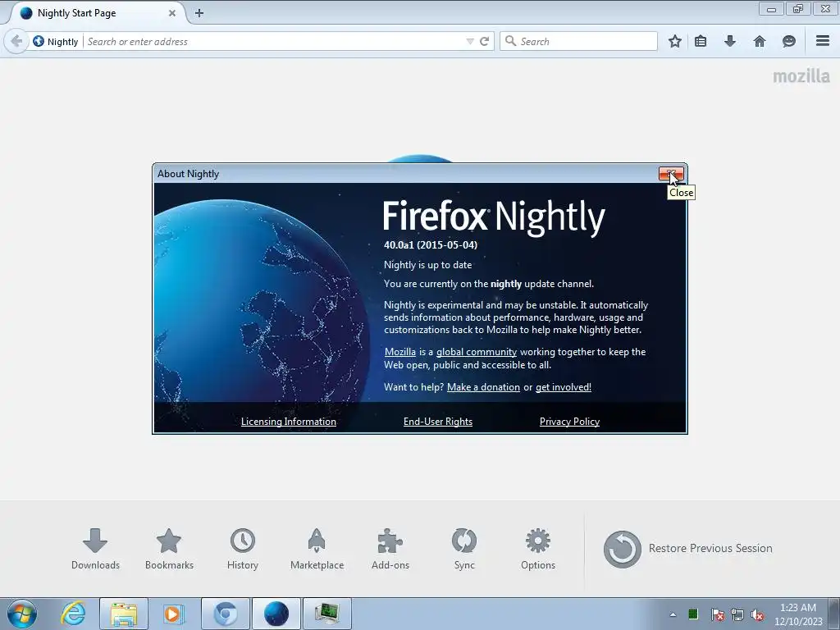Open the system monitor taskbar icon
The height and width of the screenshot is (630, 840).
[x=326, y=614]
